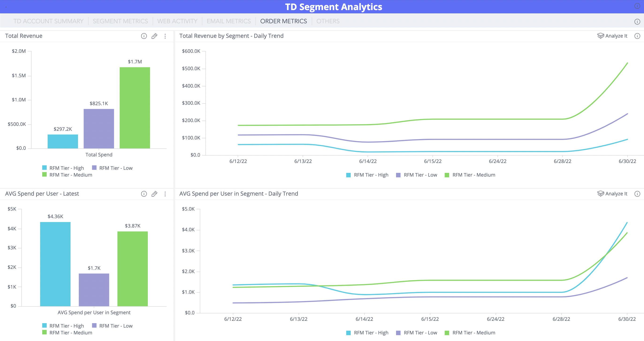
Task: Click info icon on Total Revenue widget
Action: (144, 36)
